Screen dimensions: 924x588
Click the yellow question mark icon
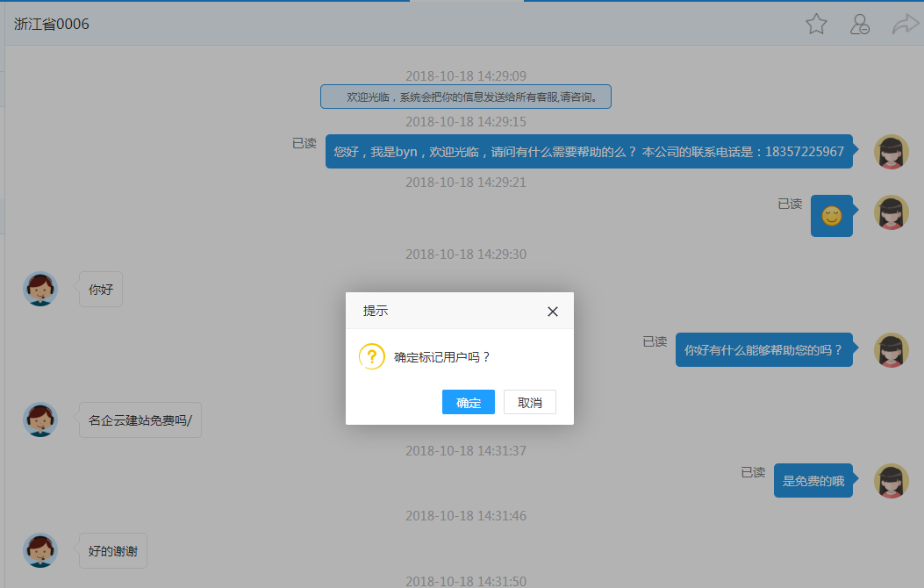pos(372,356)
